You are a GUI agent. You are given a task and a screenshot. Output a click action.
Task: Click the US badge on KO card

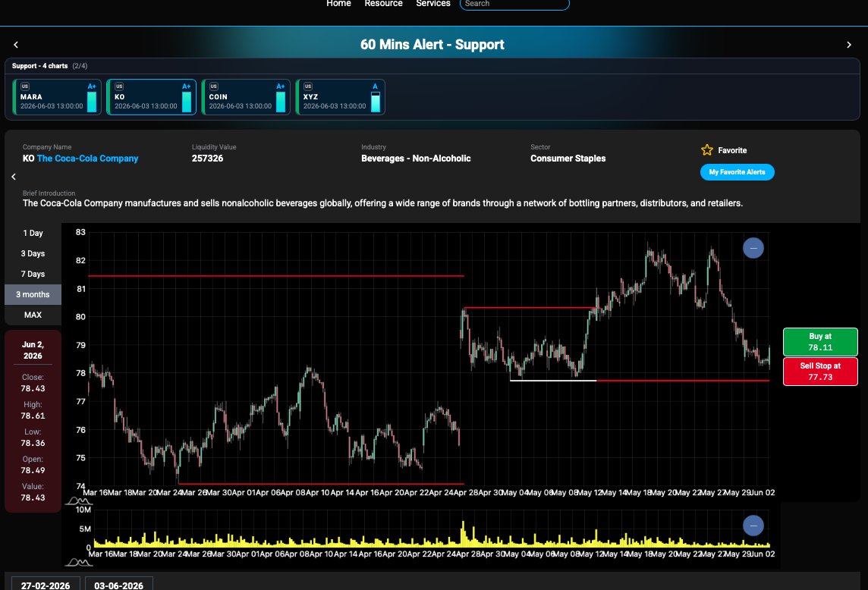coord(119,86)
